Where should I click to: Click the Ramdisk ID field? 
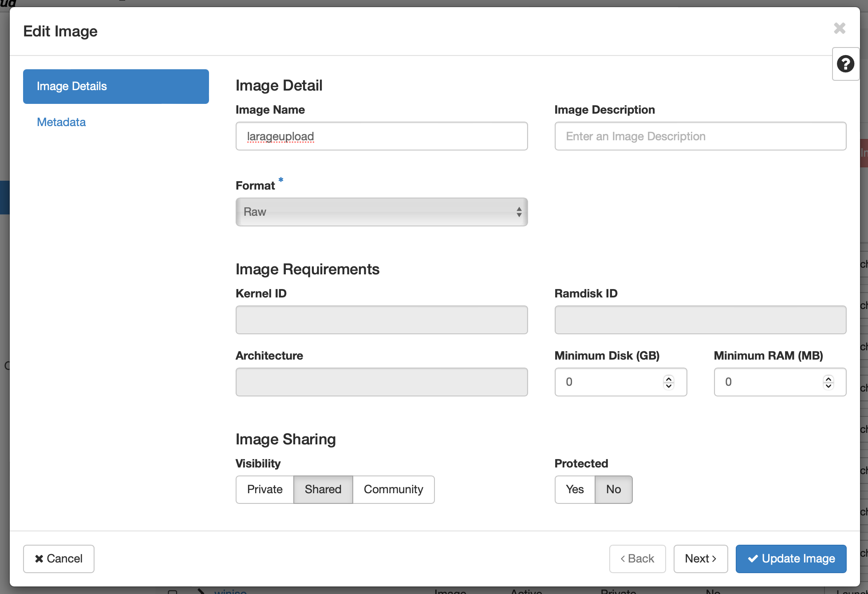(x=700, y=320)
